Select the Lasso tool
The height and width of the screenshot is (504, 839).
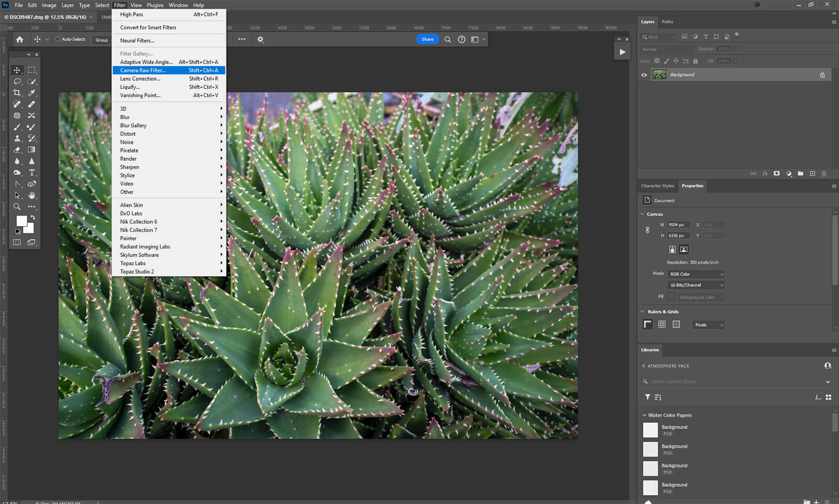coord(17,81)
